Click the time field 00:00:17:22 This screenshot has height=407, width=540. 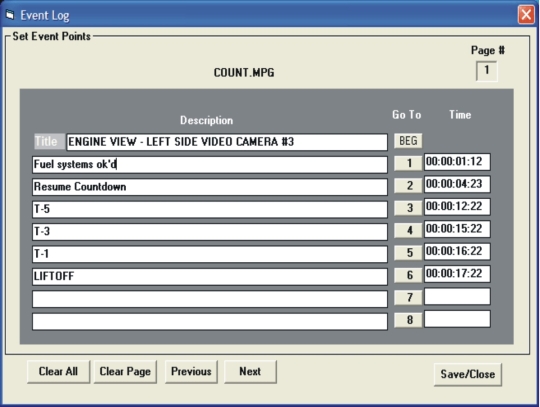pyautogui.click(x=457, y=274)
